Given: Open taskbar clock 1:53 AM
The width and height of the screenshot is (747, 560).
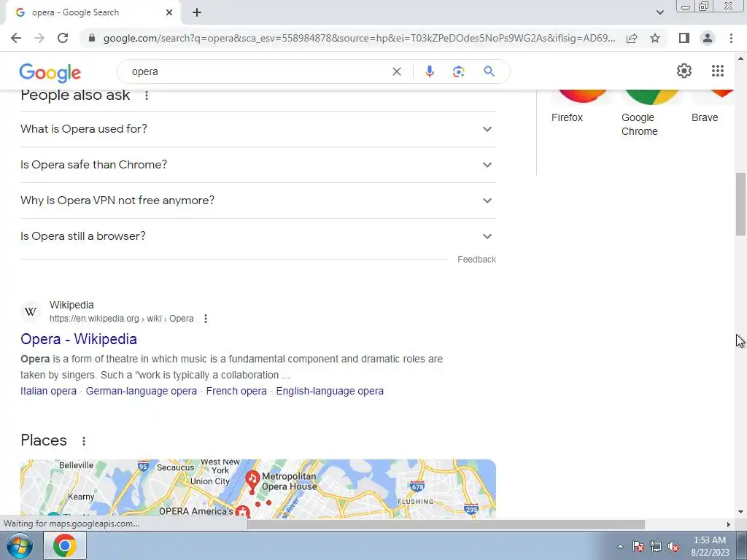Looking at the screenshot, I should (710, 546).
